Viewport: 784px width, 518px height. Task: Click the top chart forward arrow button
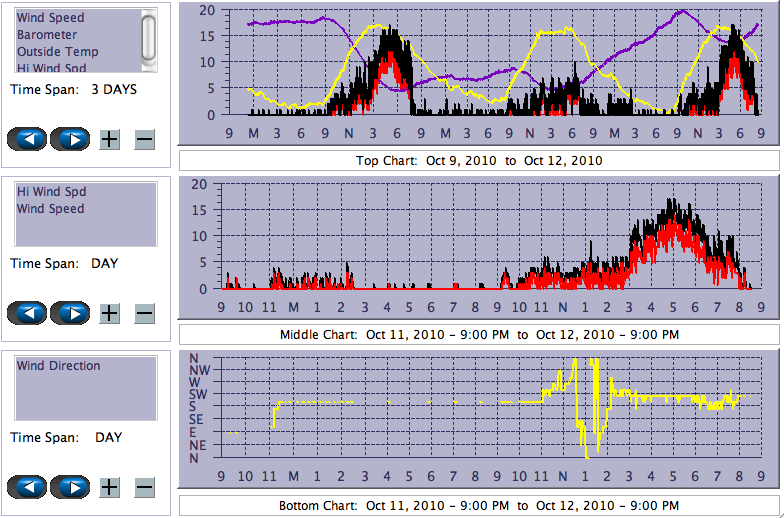point(70,139)
